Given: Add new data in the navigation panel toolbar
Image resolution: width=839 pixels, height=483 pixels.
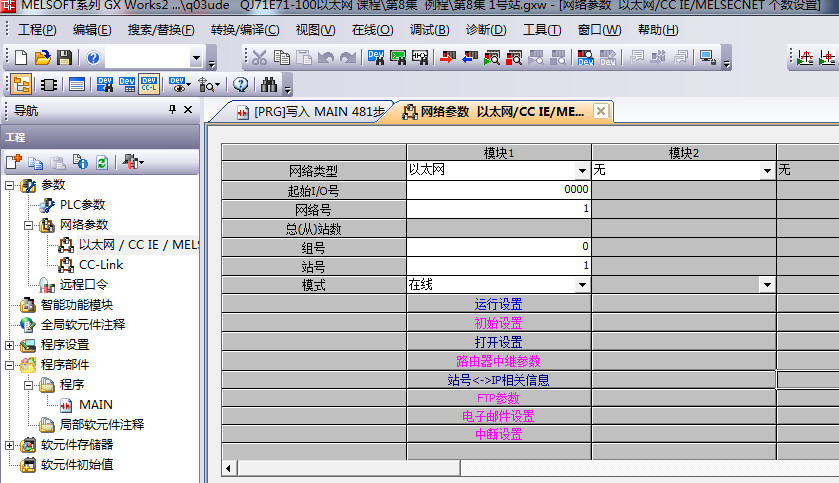Looking at the screenshot, I should point(14,162).
